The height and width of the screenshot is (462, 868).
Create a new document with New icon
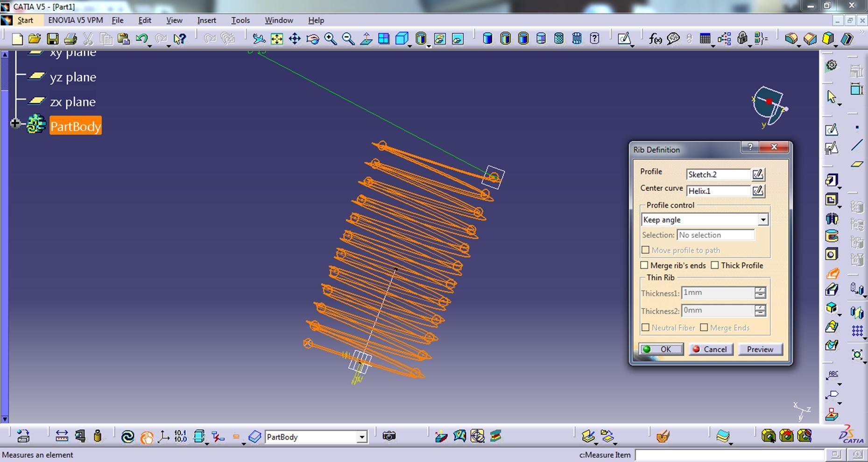(17, 39)
